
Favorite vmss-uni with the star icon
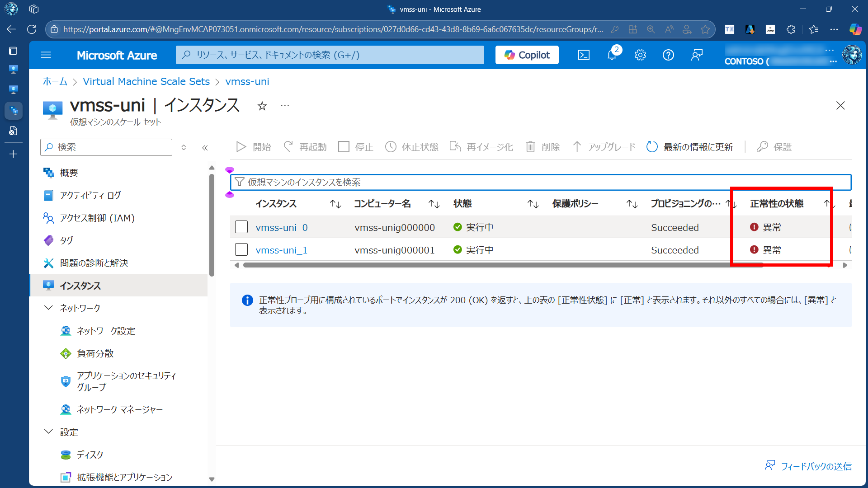pos(262,106)
